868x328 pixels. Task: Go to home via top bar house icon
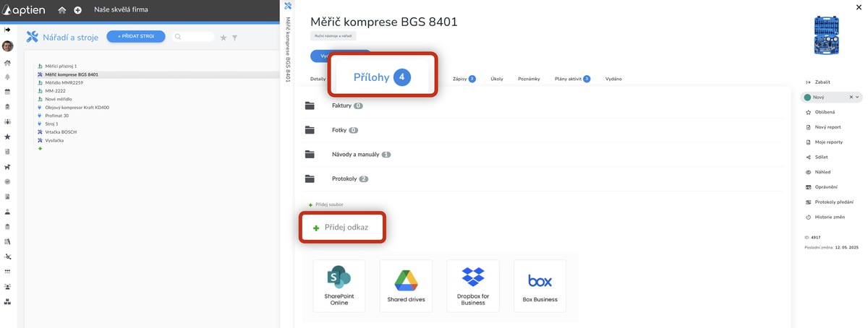(62, 11)
